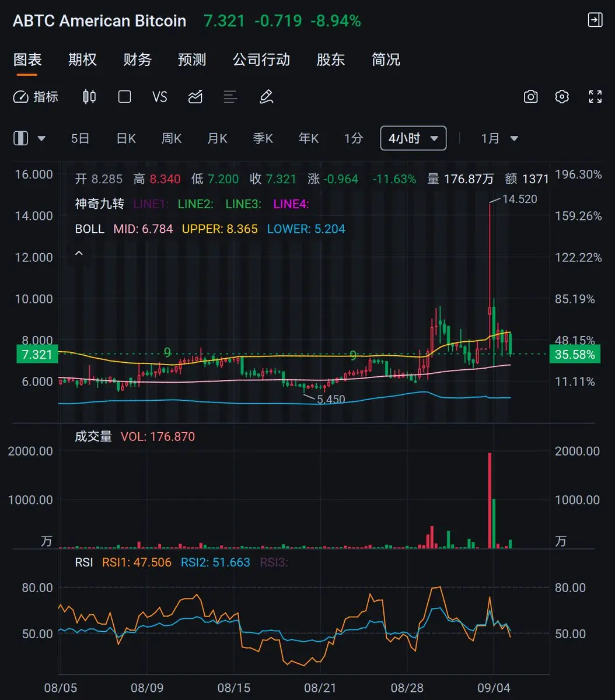
Task: Select the 5日 timeframe
Action: 80,138
